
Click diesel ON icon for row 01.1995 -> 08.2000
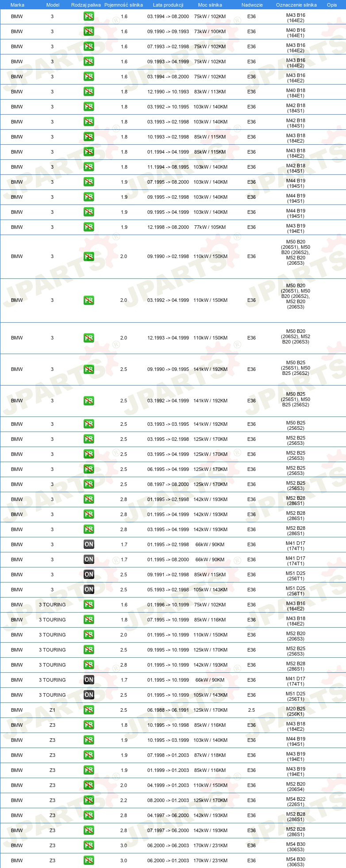tap(89, 559)
